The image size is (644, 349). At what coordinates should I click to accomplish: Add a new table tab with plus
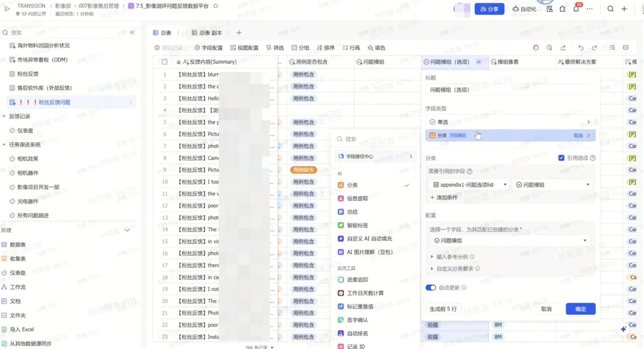click(x=239, y=33)
